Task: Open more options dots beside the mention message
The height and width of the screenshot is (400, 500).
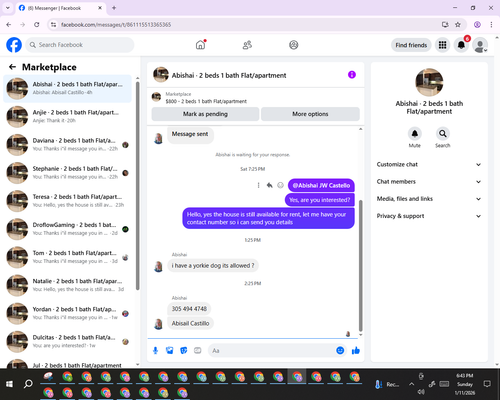Action: pos(258,185)
